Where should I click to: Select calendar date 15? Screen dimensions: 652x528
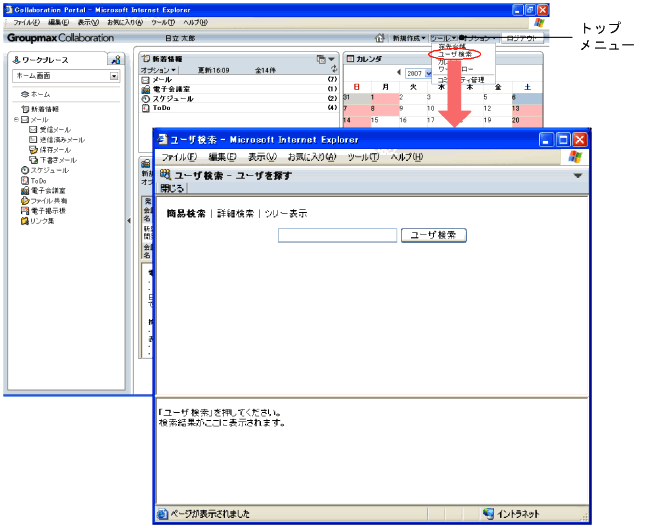coord(385,121)
